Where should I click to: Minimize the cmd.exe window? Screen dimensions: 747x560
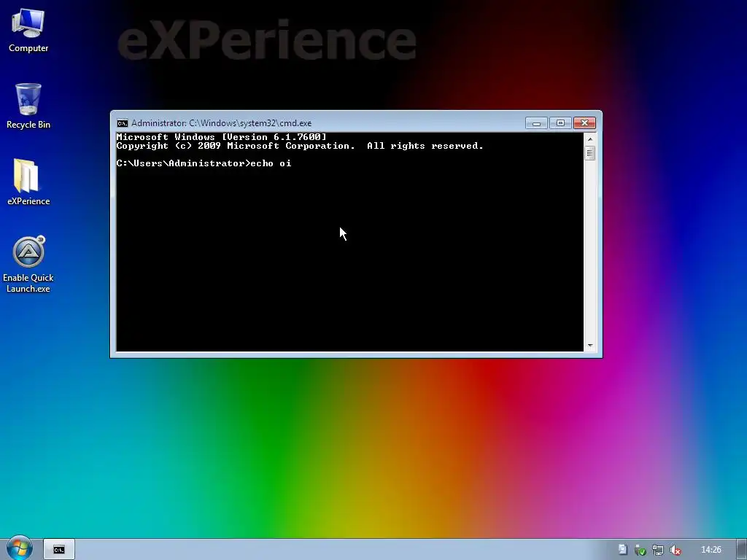tap(536, 123)
